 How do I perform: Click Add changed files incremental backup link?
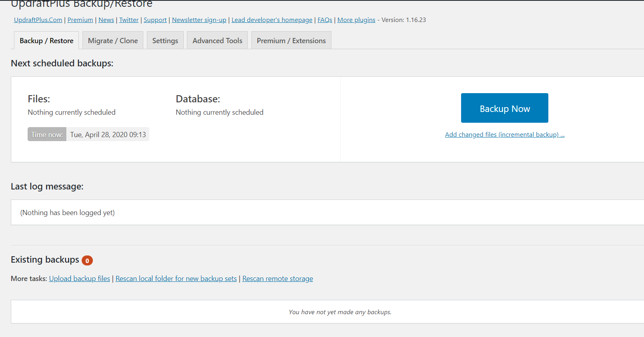click(x=505, y=135)
